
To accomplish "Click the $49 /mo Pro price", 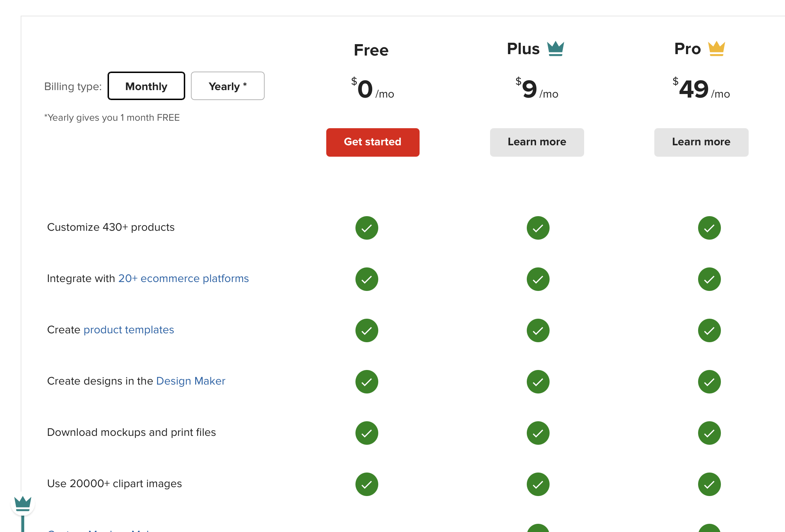I will click(701, 89).
